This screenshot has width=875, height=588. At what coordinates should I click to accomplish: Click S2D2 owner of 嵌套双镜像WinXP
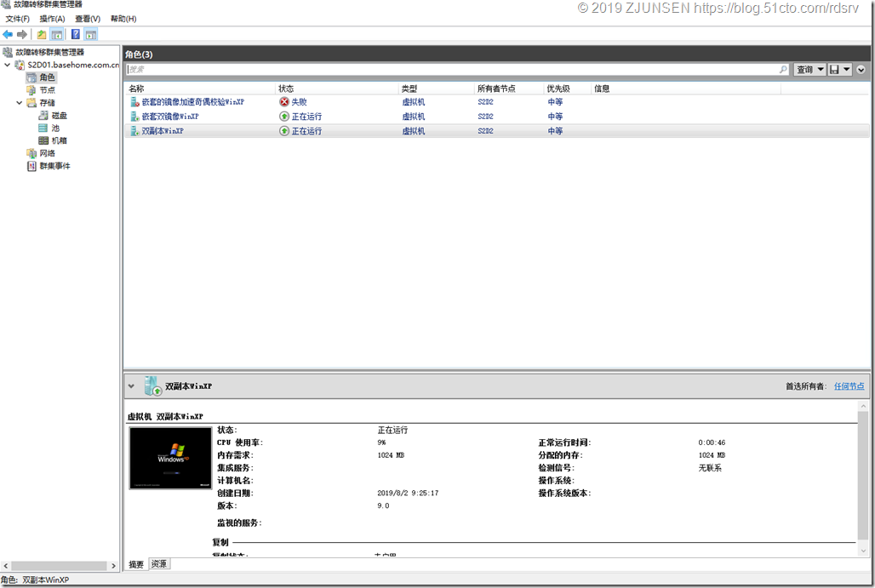click(x=485, y=117)
